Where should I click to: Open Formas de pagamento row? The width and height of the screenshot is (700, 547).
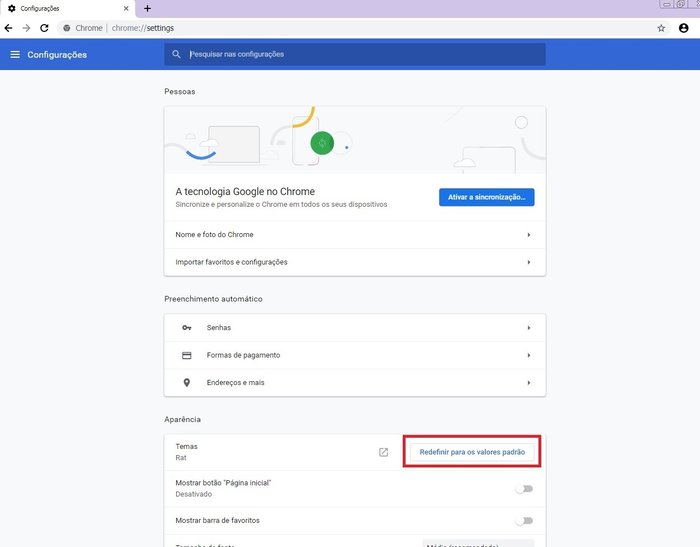(x=355, y=355)
